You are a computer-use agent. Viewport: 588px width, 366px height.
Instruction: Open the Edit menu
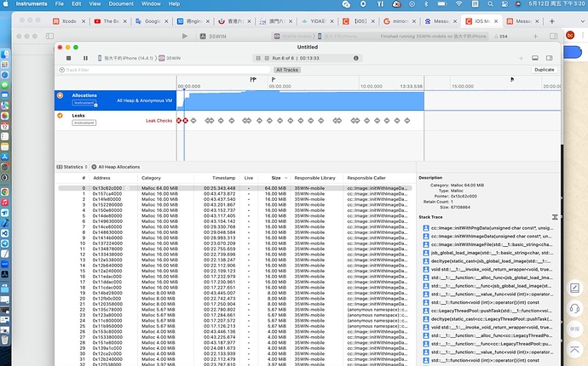pos(77,3)
